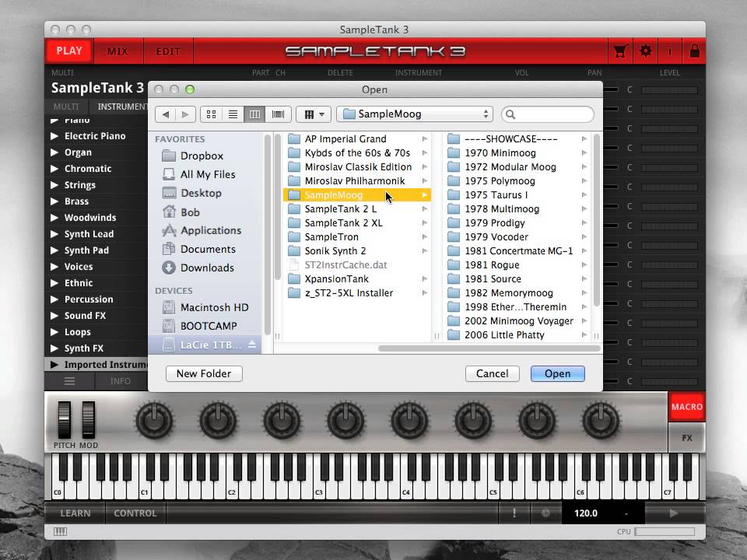Open the SampleMoog path popup menu
The image size is (747, 560).
[415, 114]
